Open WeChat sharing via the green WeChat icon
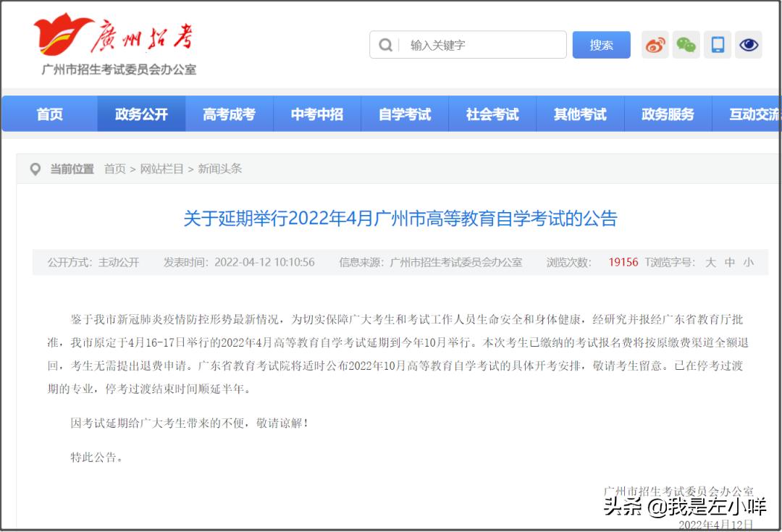The width and height of the screenshot is (782, 532). point(686,44)
